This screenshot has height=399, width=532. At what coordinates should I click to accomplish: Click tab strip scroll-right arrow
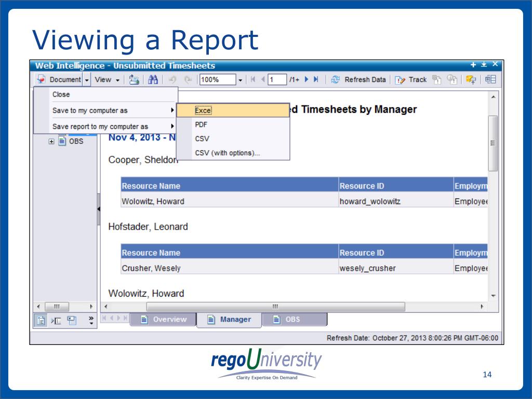click(x=118, y=318)
